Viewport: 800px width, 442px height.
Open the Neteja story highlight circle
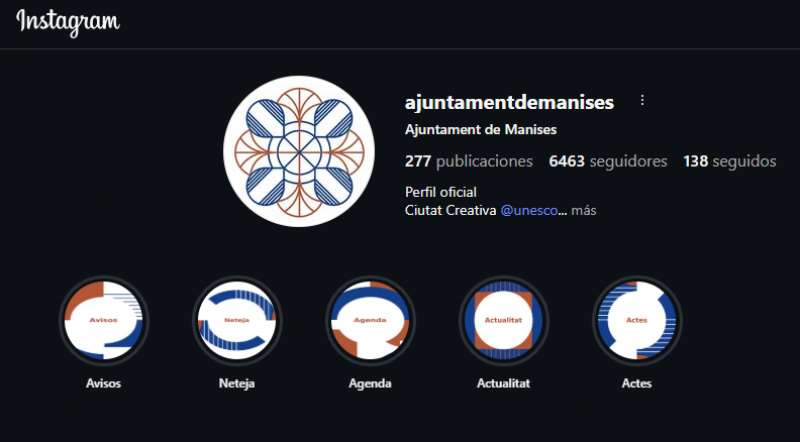pyautogui.click(x=237, y=320)
